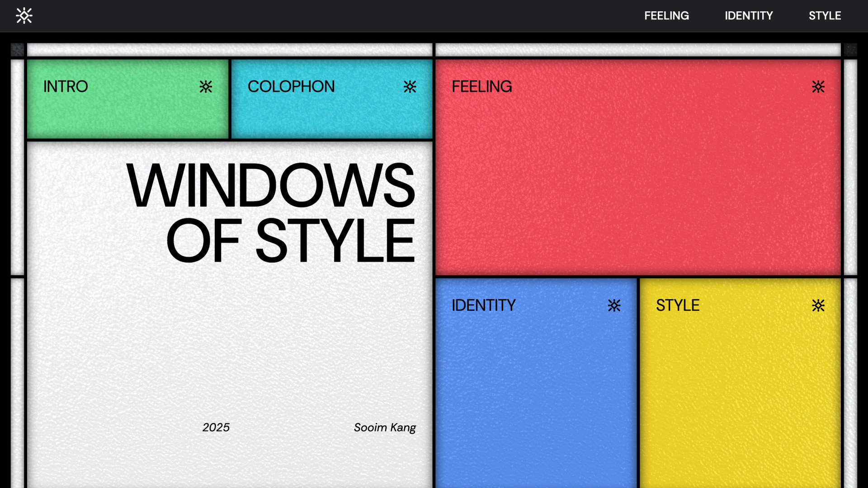Select the yellow STYLE panel title
Viewport: 868px width, 488px height.
678,305
